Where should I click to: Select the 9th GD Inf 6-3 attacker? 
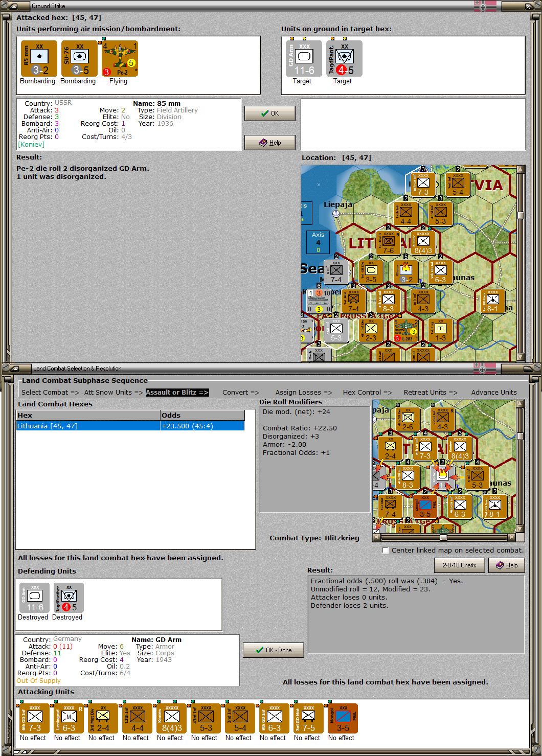coord(274,719)
